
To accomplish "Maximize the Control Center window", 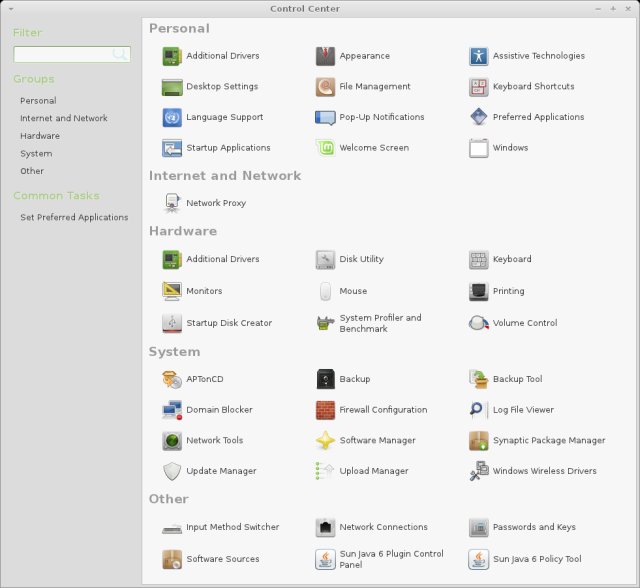I will coord(613,9).
